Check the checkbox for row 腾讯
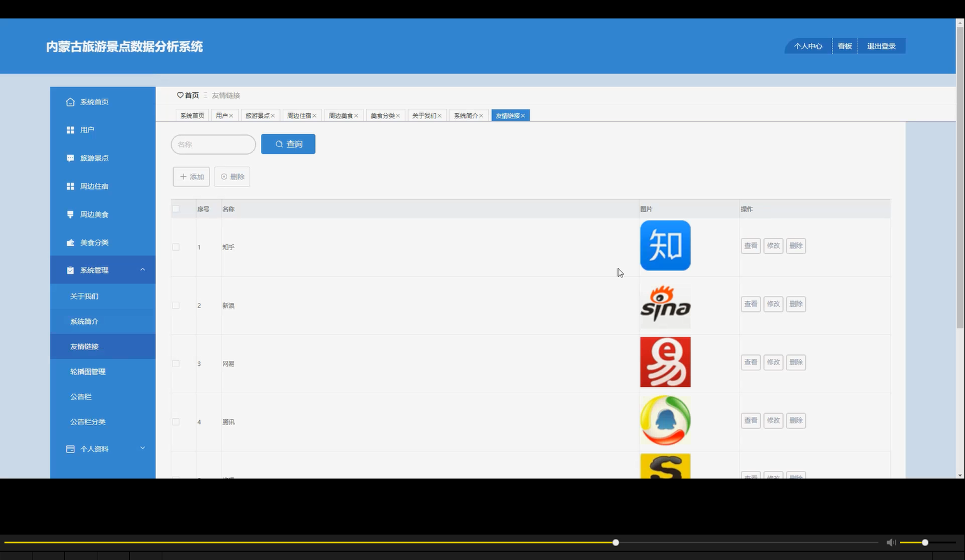The width and height of the screenshot is (965, 560). [176, 422]
